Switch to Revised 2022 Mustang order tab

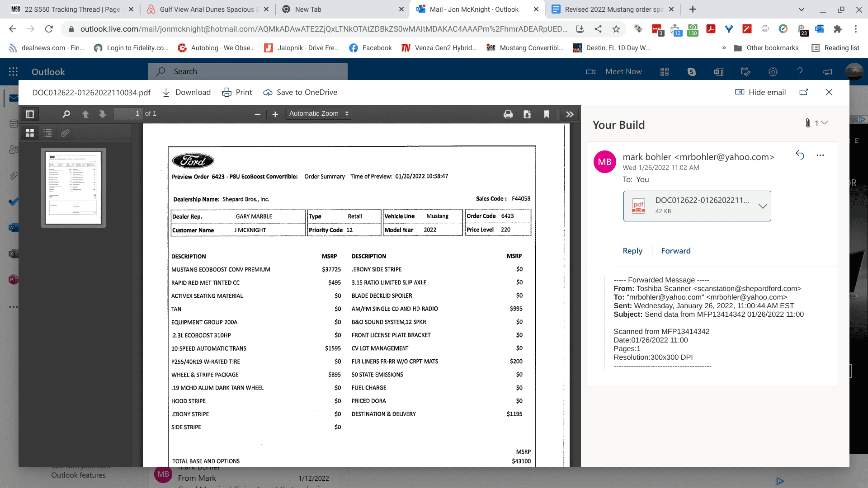click(x=613, y=9)
